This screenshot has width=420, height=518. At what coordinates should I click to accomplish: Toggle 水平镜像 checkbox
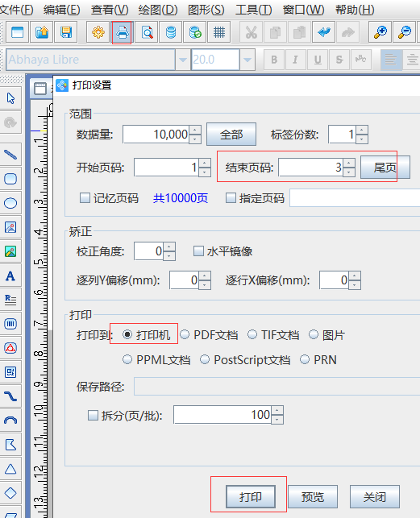click(198, 251)
